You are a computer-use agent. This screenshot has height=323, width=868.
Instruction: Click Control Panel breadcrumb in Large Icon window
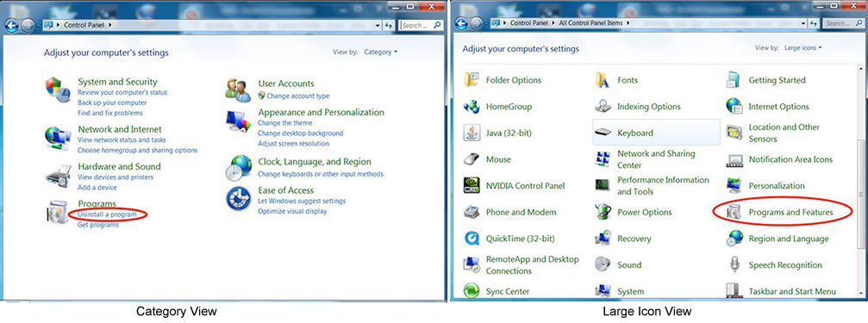click(528, 23)
